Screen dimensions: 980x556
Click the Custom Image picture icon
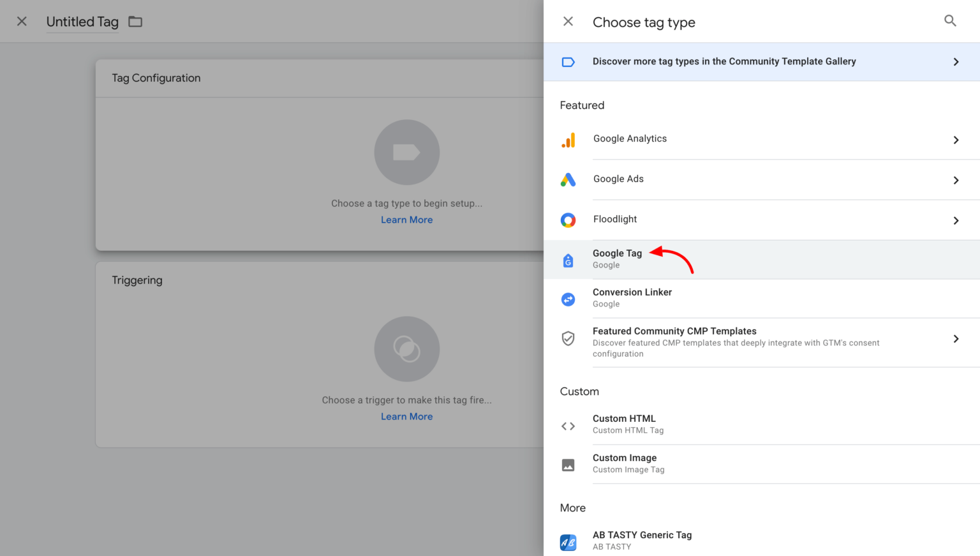point(568,465)
